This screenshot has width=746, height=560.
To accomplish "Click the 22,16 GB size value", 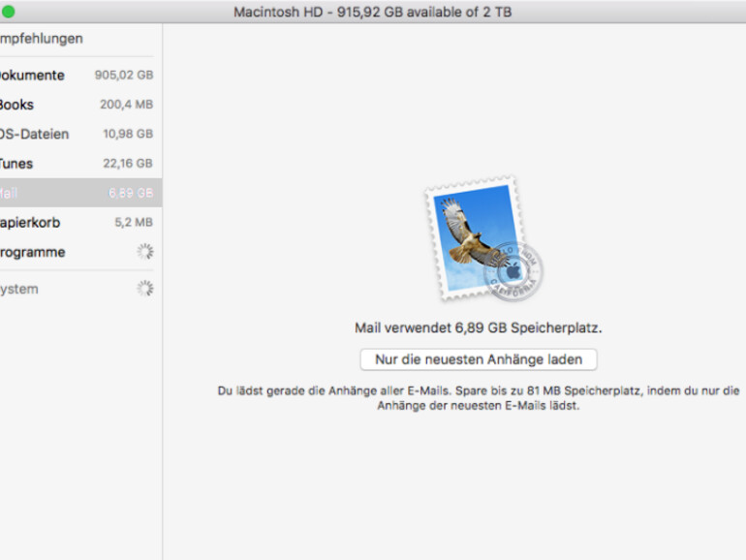I will (x=128, y=164).
